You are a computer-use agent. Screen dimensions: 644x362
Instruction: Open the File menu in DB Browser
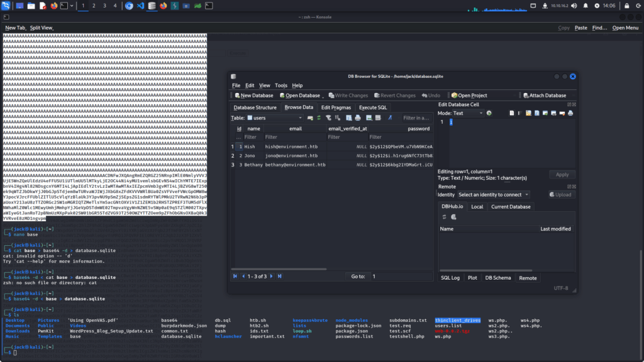coord(236,85)
